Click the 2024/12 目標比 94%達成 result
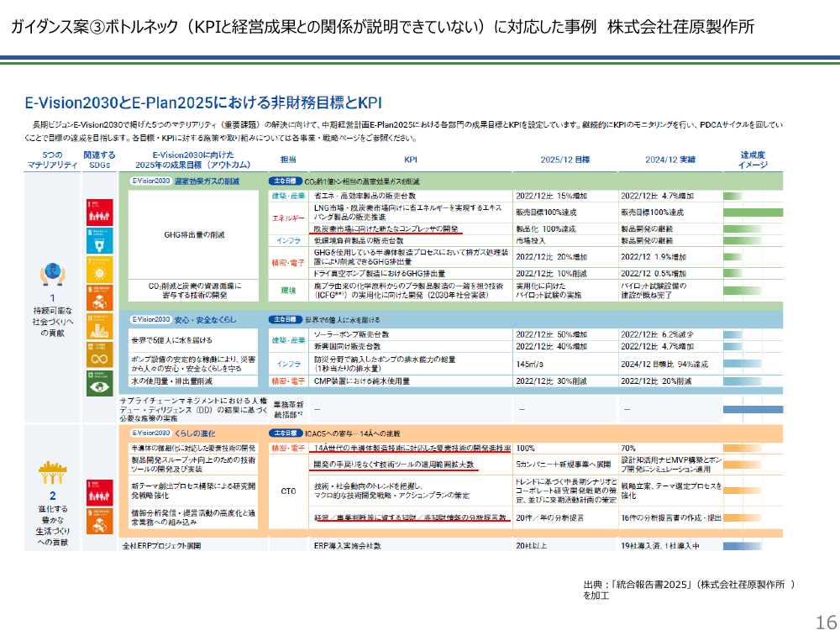The image size is (840, 630). [664, 365]
